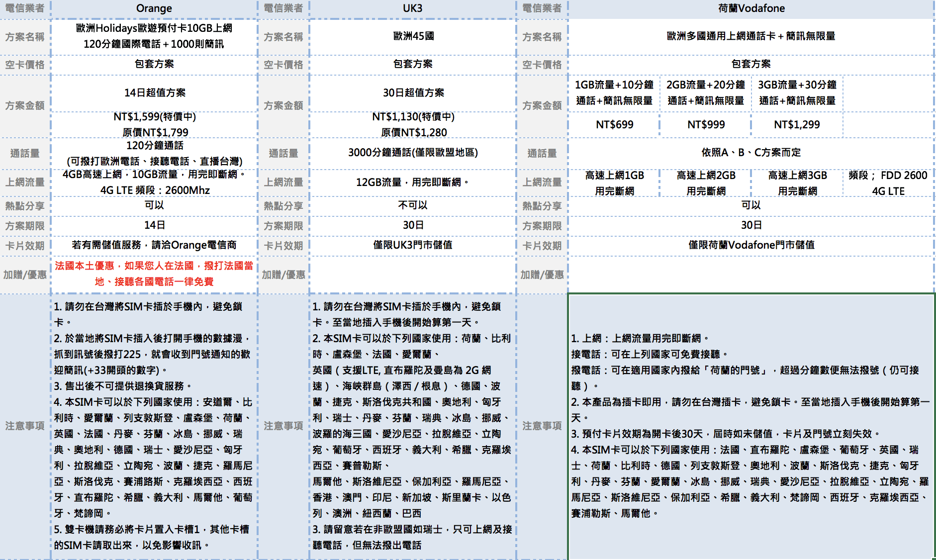This screenshot has height=560, width=936.
Task: Click the 1GB流量+10分鐘 plan cell
Action: pos(614,93)
